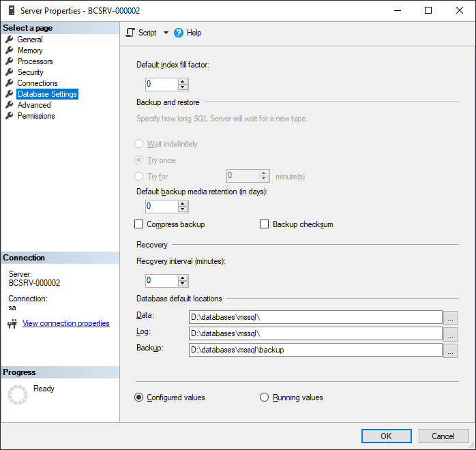The width and height of the screenshot is (476, 450).
Task: Select the Wait indefinitely option
Action: (x=138, y=144)
